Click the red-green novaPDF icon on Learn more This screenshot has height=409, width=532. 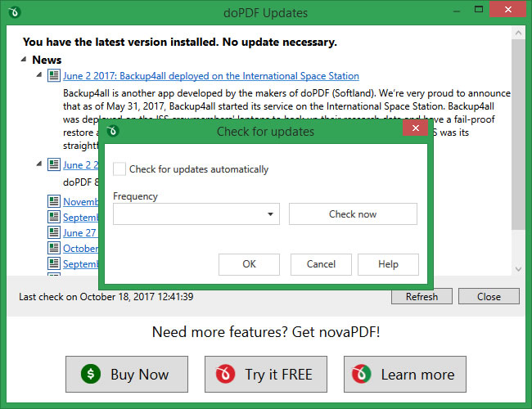click(x=361, y=374)
